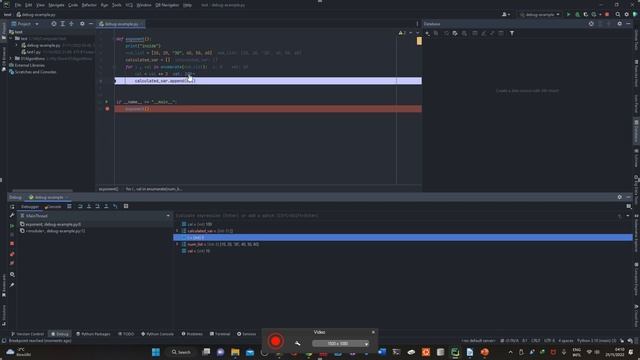Click Mute Breakpoints icon in debug sidebar

click(12, 263)
